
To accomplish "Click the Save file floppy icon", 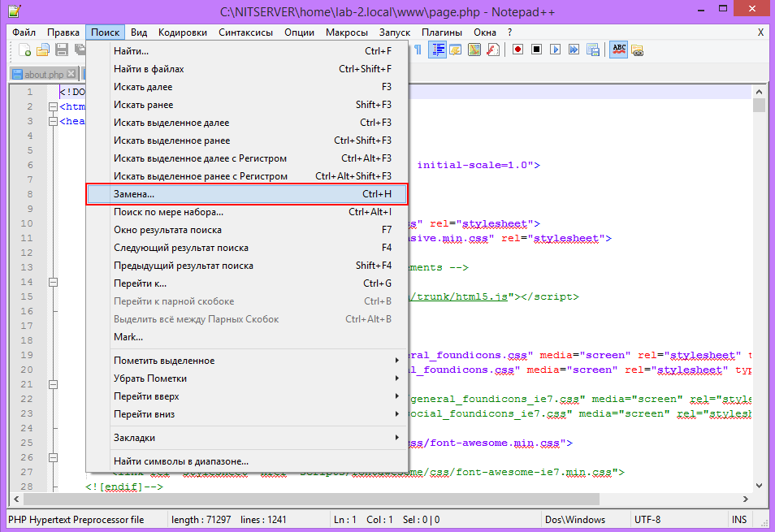I will (61, 50).
